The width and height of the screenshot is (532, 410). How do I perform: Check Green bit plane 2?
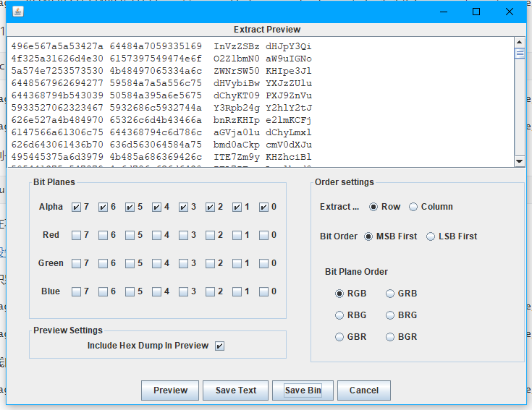click(x=211, y=263)
